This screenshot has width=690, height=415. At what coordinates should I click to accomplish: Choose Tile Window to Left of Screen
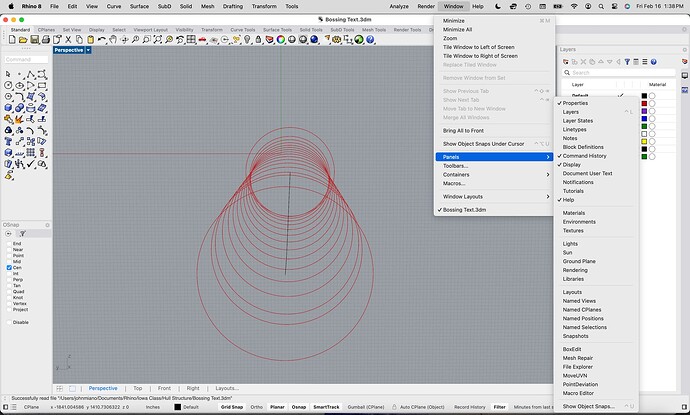[478, 47]
